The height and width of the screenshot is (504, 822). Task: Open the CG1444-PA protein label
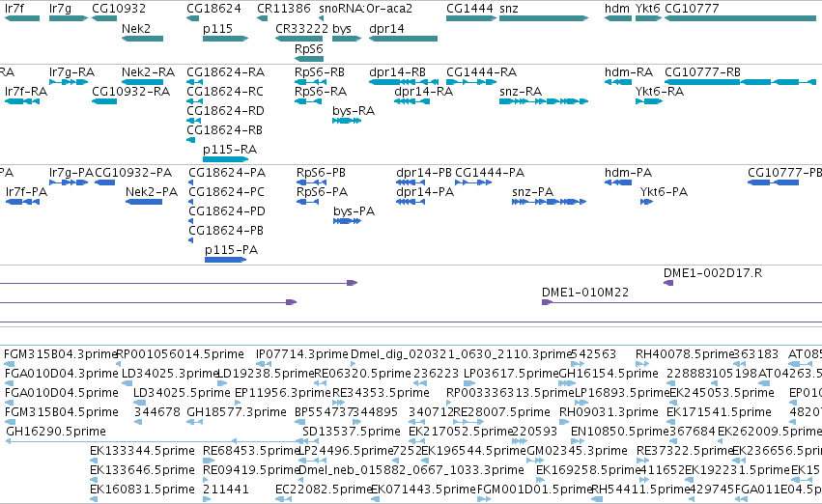click(490, 173)
